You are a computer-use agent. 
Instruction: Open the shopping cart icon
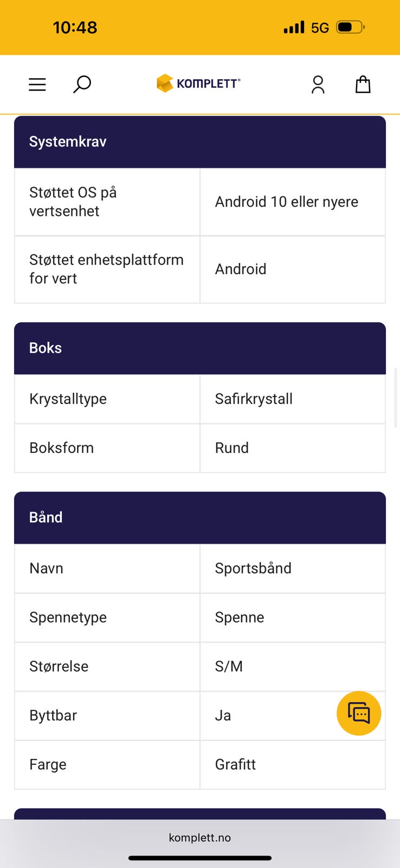[x=363, y=85]
